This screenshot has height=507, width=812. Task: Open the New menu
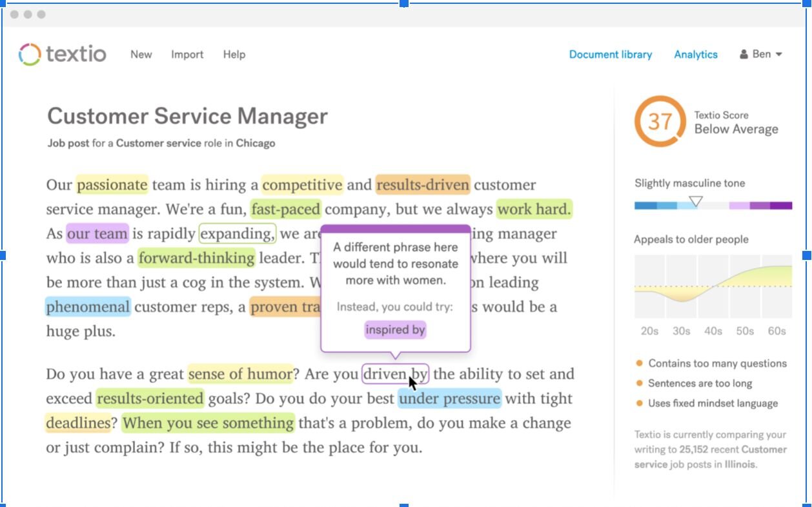(141, 54)
